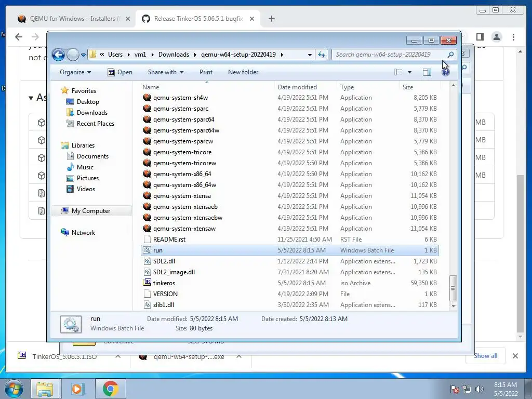Click the run batch file icon

coord(147,250)
